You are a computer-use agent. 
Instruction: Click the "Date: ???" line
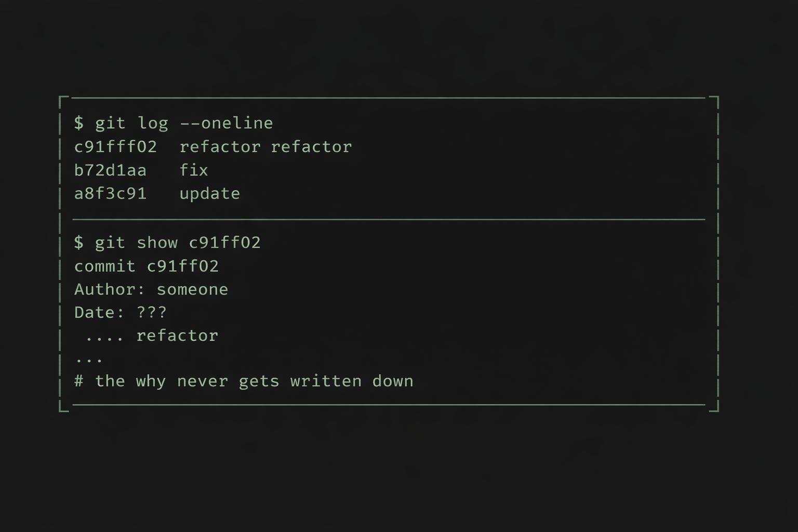pos(121,313)
